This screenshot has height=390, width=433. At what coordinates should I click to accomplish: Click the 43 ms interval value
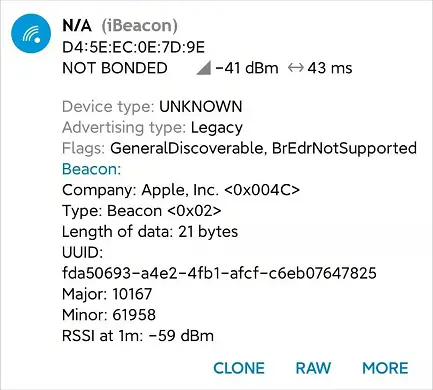click(330, 68)
